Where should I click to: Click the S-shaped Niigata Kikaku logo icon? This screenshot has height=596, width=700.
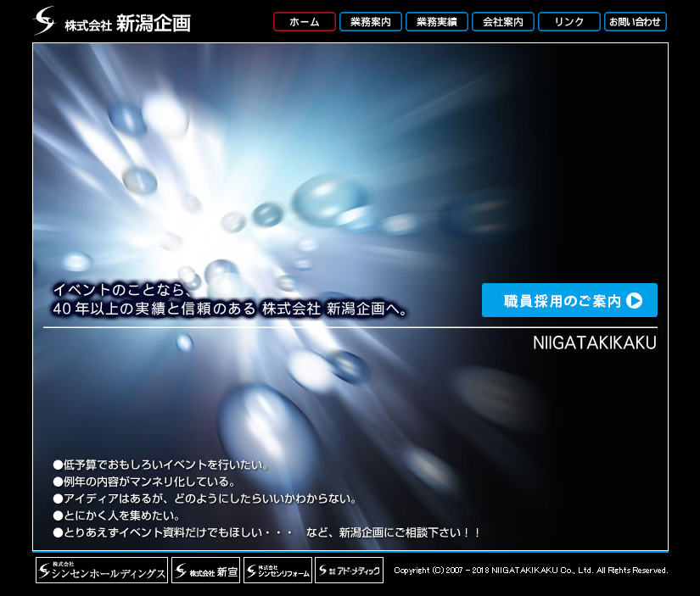pyautogui.click(x=44, y=20)
